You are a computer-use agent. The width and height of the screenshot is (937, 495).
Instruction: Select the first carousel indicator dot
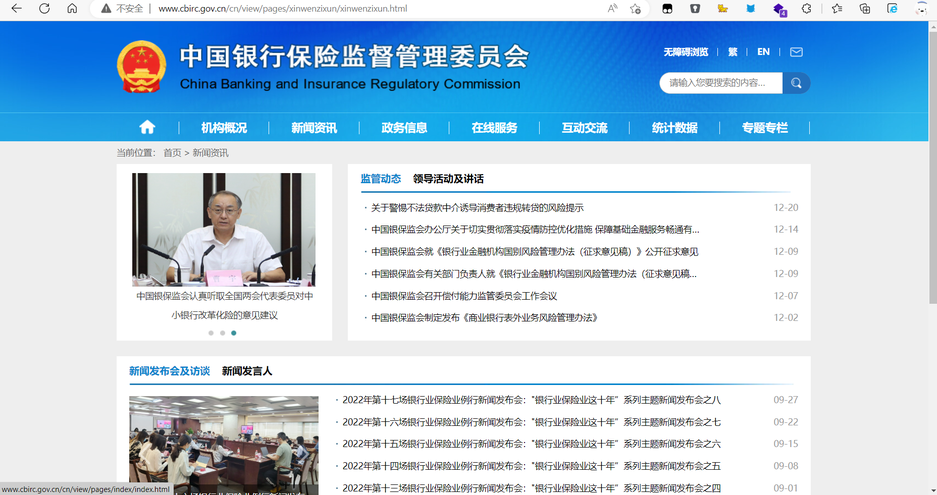pos(211,333)
